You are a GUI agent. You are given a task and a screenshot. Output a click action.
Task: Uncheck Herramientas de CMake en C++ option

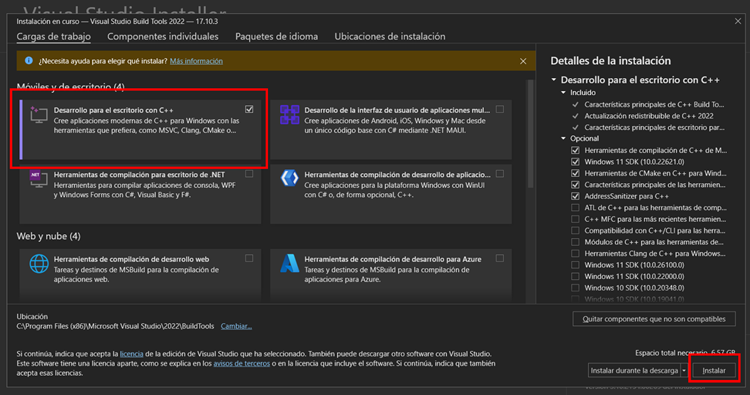[x=575, y=173]
